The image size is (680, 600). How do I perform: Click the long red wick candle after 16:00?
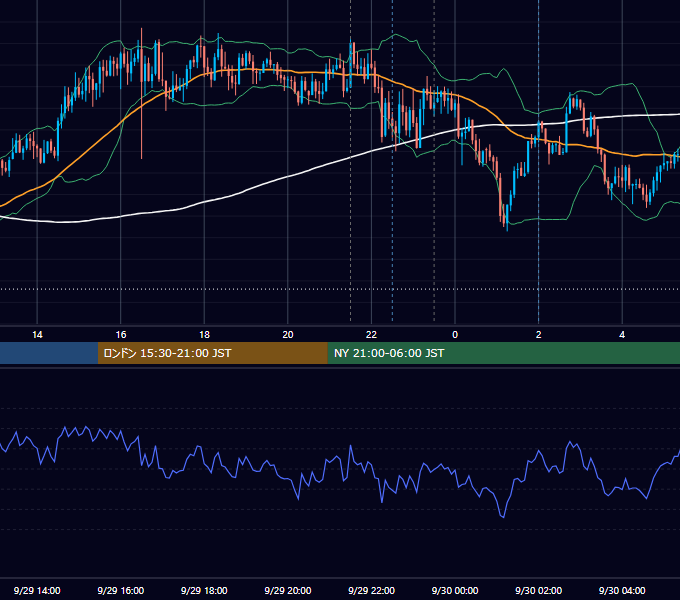coord(141,93)
